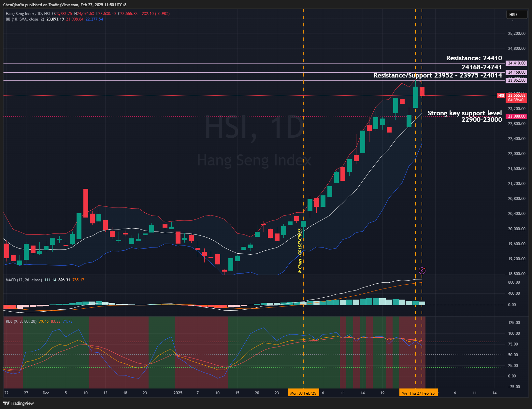Select the Hang Seng Index, 1D, HSI legend title
The width and height of the screenshot is (532, 409).
pyautogui.click(x=28, y=14)
